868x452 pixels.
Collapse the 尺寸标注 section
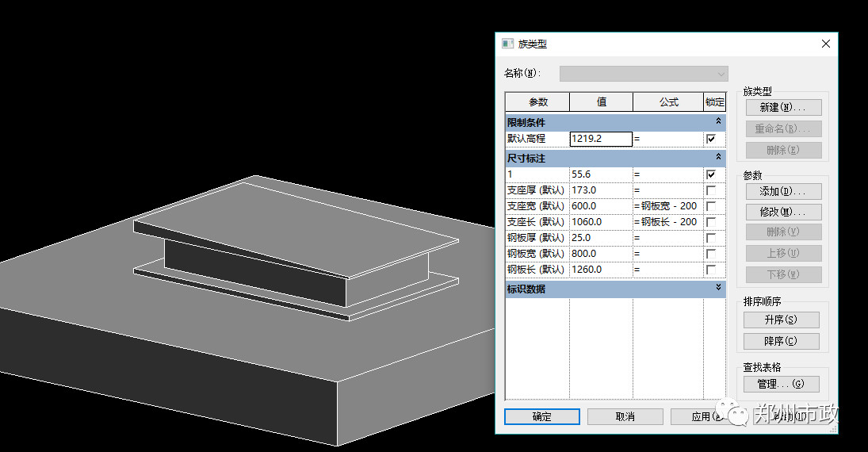(718, 157)
